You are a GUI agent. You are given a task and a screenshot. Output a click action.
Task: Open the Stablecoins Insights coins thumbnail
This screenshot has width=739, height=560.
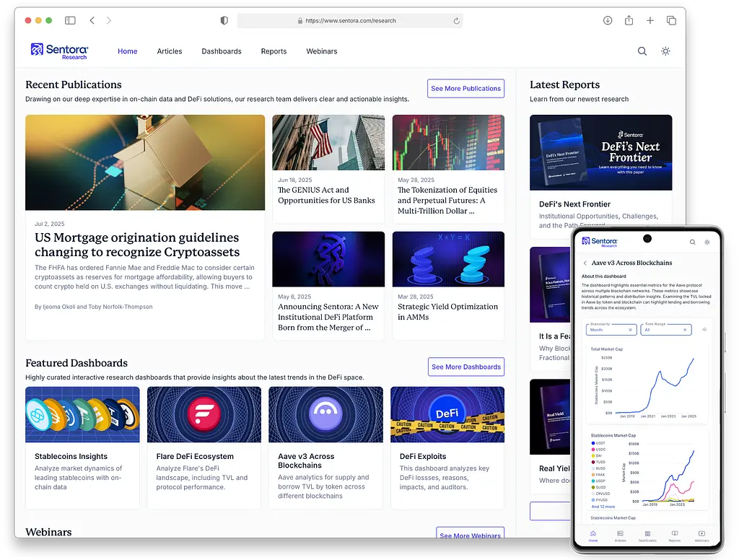click(x=82, y=414)
